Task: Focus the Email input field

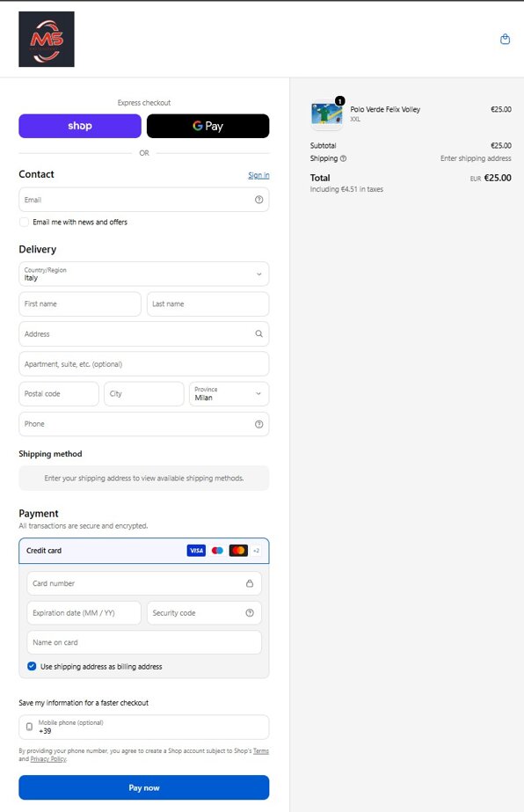Action: tap(144, 200)
